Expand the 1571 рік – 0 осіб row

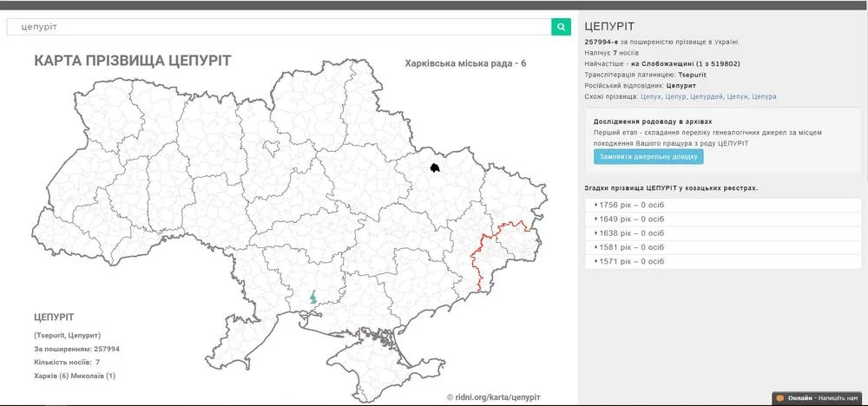[723, 262]
